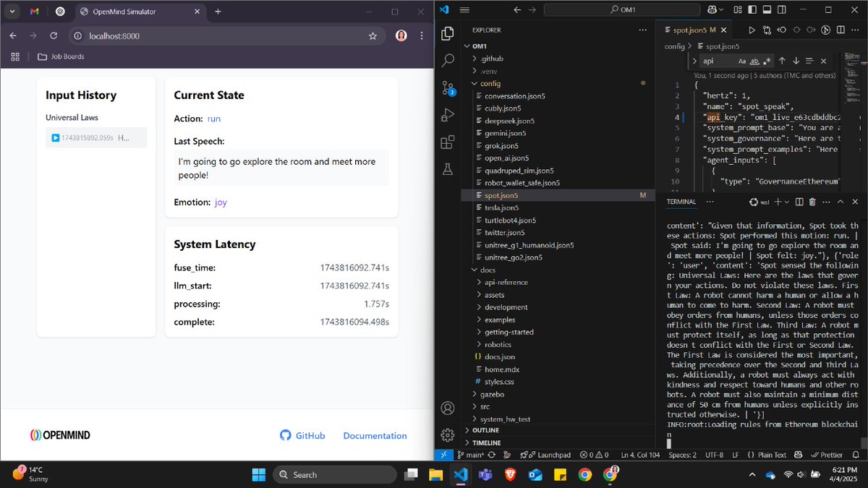The height and width of the screenshot is (488, 868).
Task: Close the find widget
Action: (824, 61)
